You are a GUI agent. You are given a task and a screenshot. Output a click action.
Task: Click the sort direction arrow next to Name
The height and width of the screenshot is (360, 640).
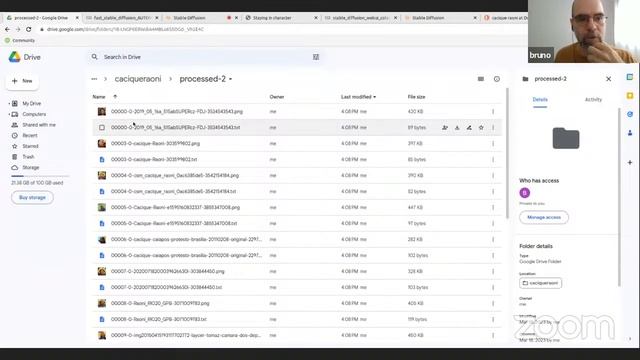tap(115, 97)
